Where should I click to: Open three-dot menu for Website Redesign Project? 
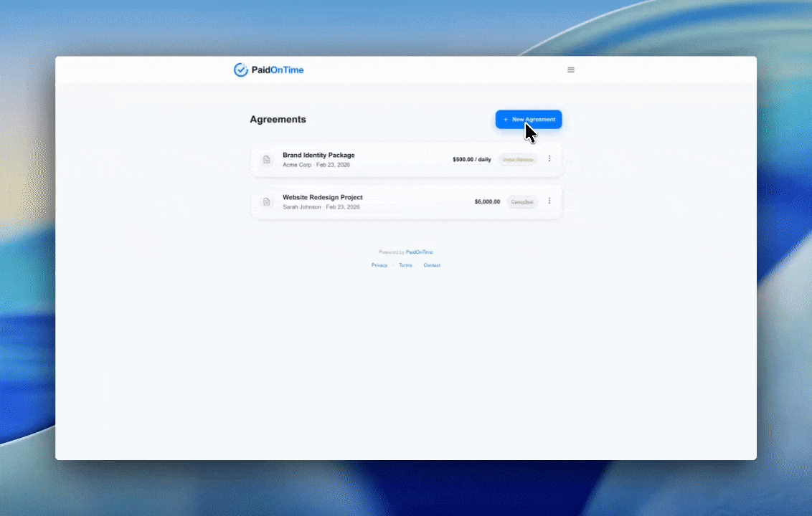coord(549,201)
